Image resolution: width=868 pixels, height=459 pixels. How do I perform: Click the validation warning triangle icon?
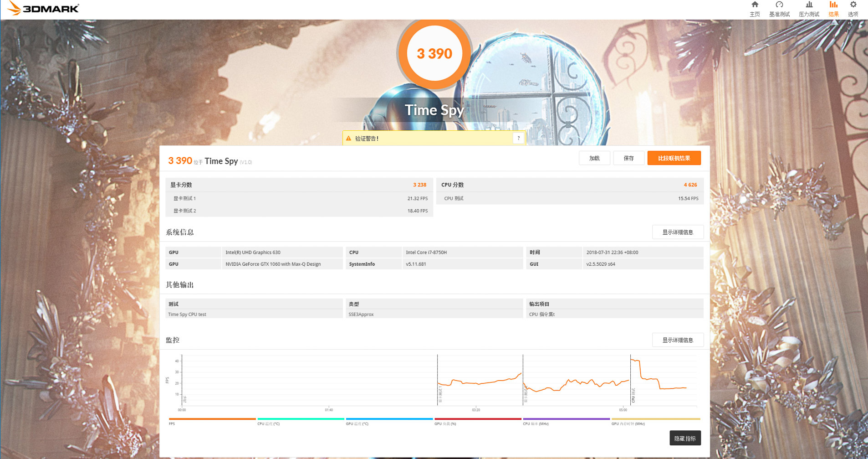349,139
